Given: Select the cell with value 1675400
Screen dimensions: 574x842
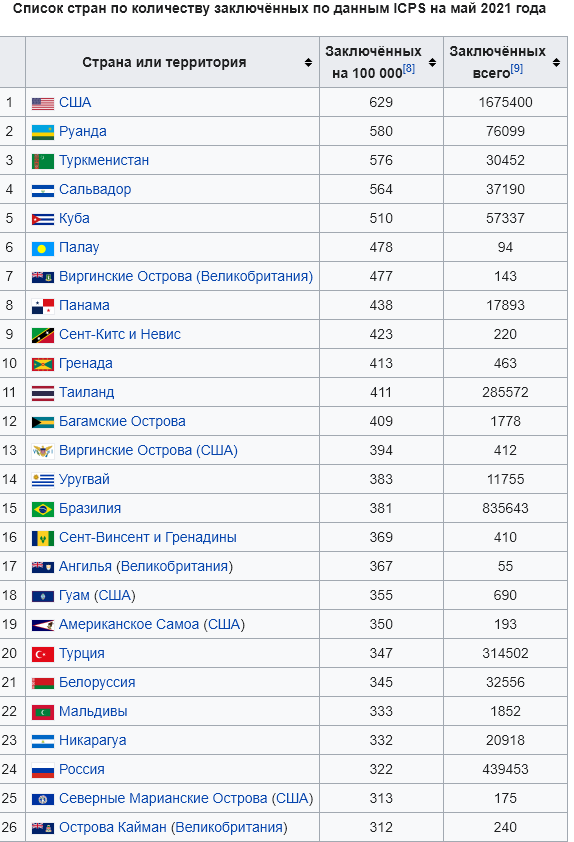Looking at the screenshot, I should pos(505,103).
